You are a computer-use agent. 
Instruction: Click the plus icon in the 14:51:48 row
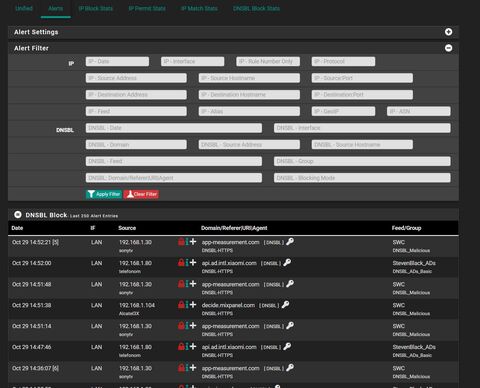click(x=193, y=283)
